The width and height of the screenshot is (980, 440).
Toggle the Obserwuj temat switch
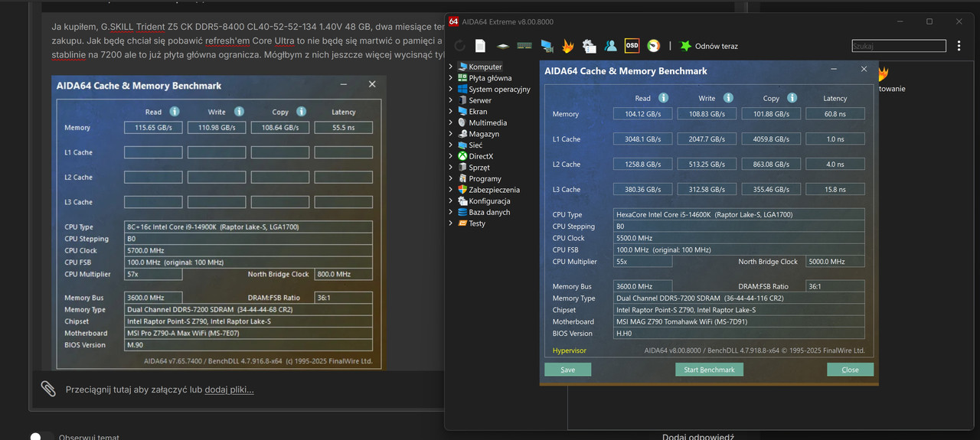tap(42, 437)
